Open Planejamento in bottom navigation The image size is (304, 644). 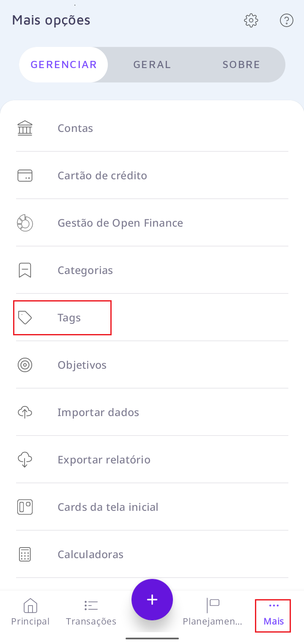(x=212, y=611)
